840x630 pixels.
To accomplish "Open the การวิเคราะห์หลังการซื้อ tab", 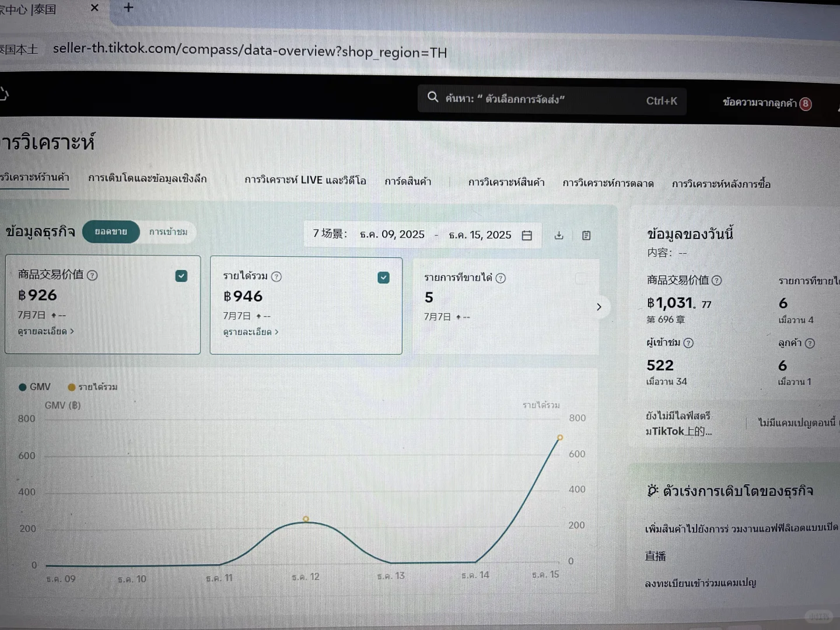I will pyautogui.click(x=721, y=184).
